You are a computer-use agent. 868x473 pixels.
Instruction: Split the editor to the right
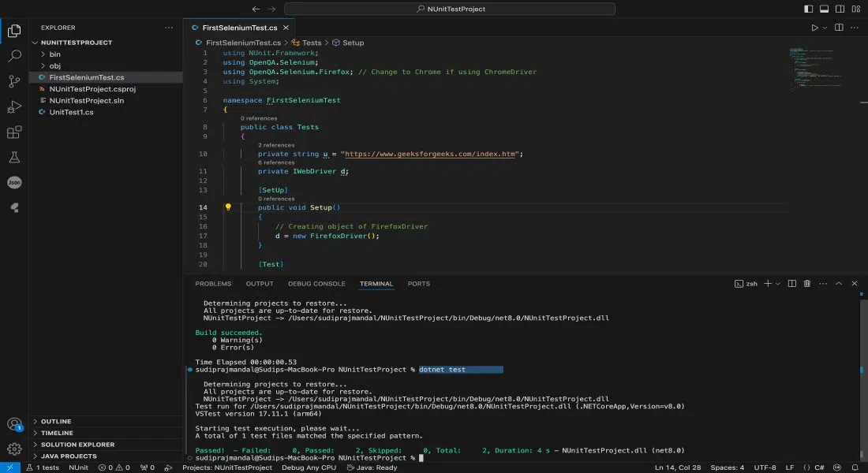[837, 28]
